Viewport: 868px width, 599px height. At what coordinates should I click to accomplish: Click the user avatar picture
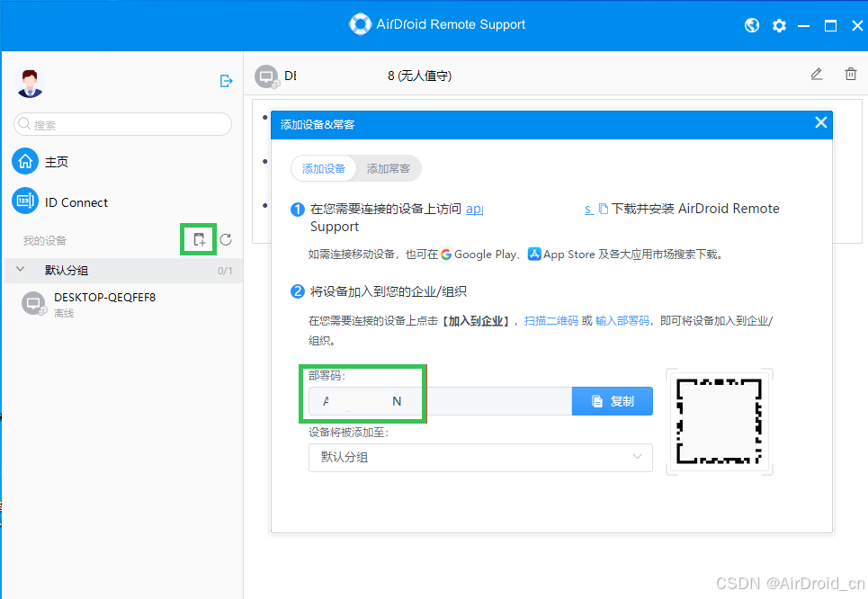coord(30,83)
